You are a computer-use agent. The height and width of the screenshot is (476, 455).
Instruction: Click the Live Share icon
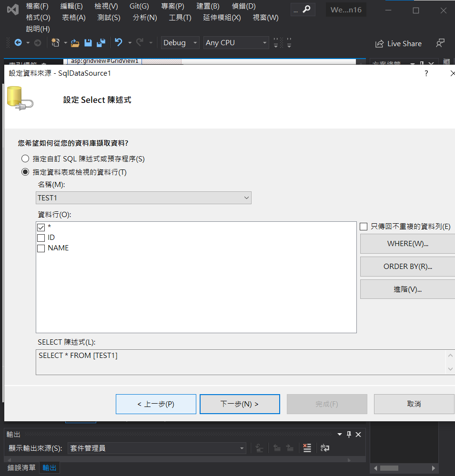[379, 44]
